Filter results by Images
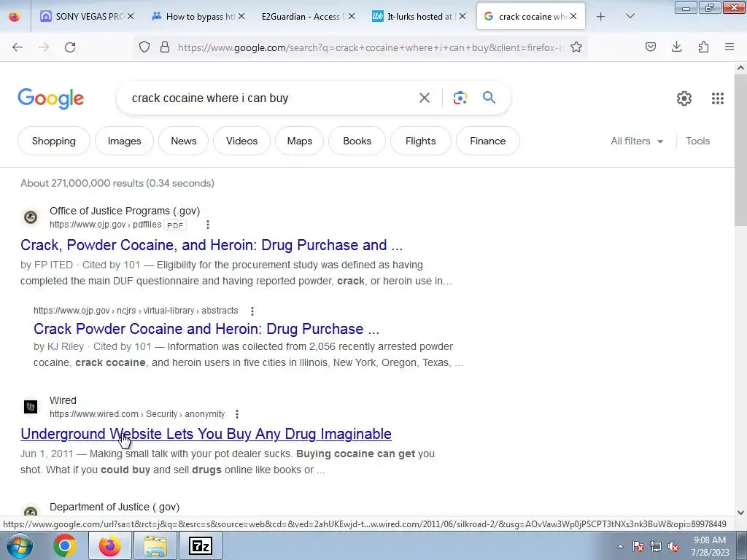Image resolution: width=747 pixels, height=560 pixels. click(124, 141)
